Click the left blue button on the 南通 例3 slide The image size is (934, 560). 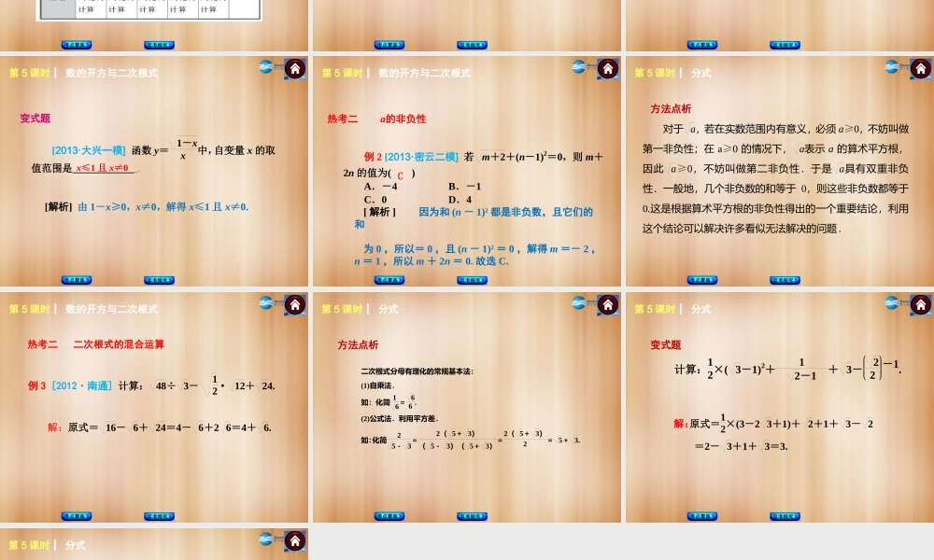[x=77, y=516]
